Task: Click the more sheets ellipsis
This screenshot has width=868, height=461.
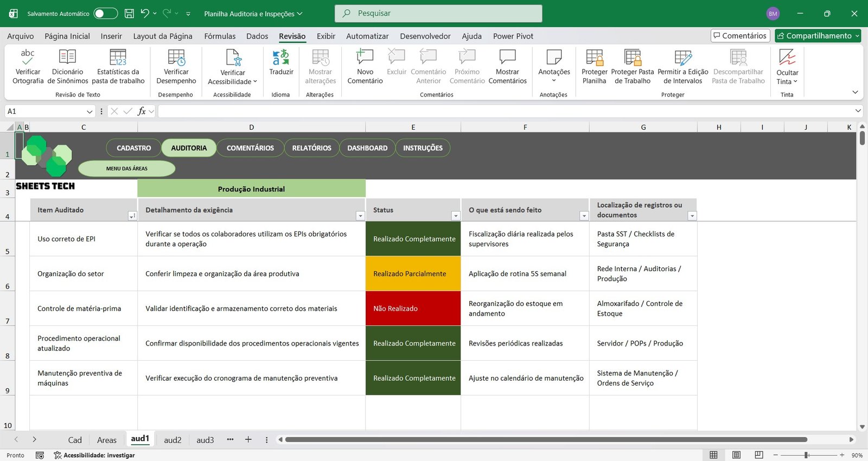Action: coord(230,439)
